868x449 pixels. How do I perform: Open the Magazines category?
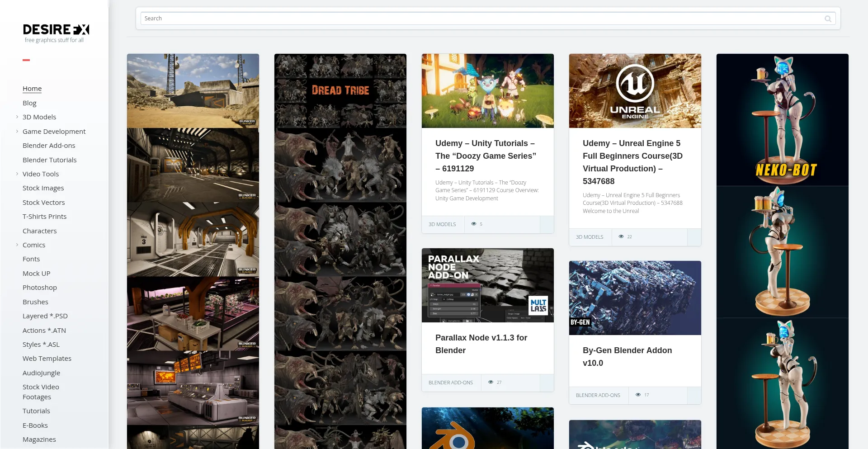click(x=39, y=440)
